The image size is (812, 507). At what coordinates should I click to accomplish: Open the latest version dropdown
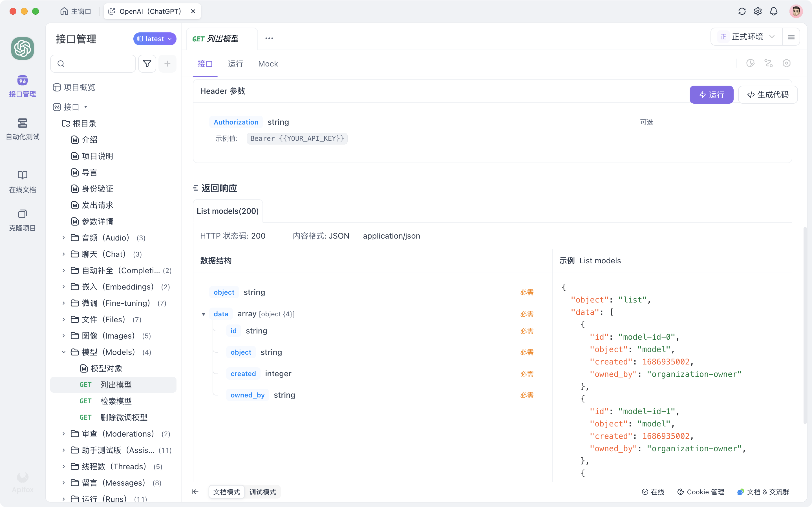[155, 39]
